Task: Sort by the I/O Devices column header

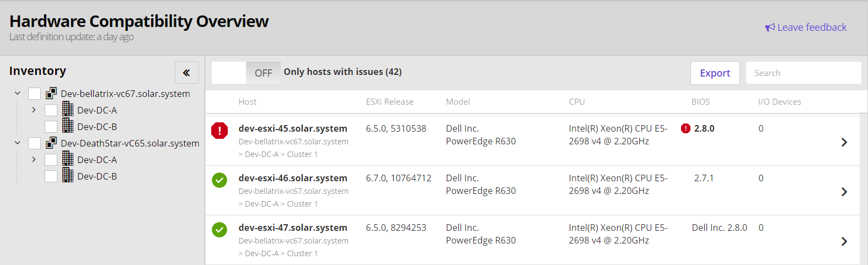Action: point(780,102)
